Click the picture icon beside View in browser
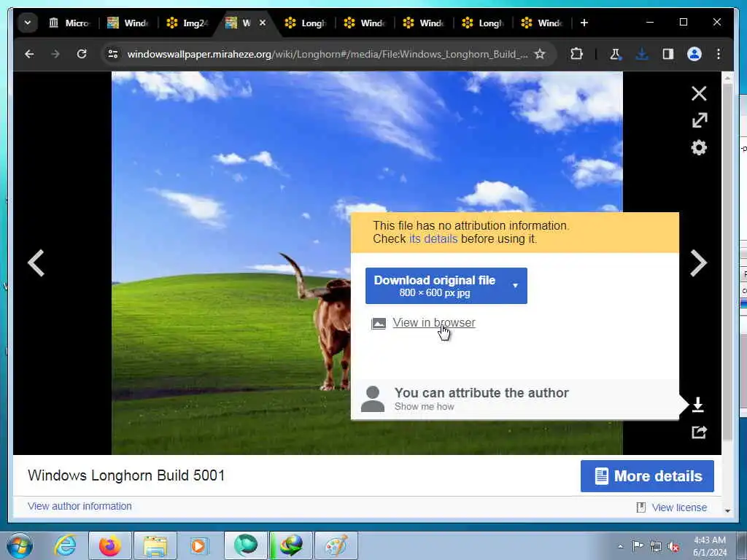Viewport: 747px width, 560px height. click(x=379, y=323)
